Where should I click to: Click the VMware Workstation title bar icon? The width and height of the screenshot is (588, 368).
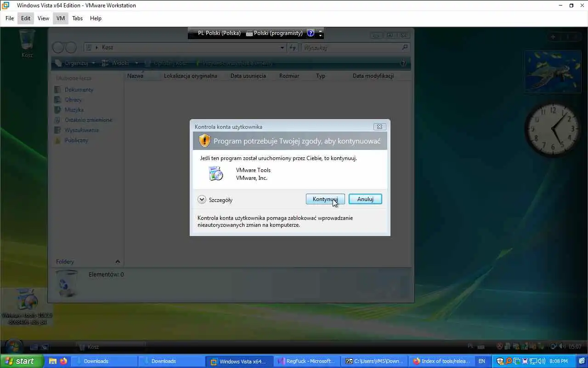point(6,6)
